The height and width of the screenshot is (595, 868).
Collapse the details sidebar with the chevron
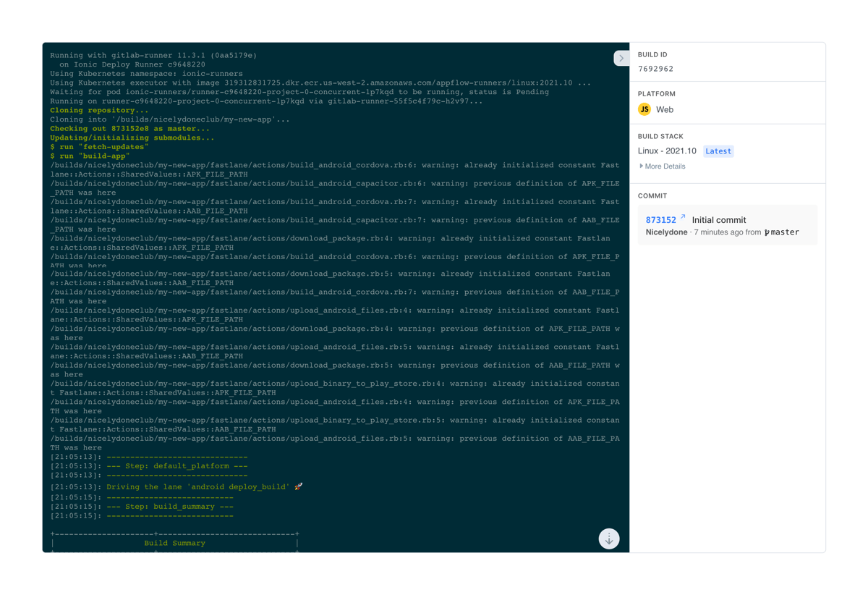[621, 58]
